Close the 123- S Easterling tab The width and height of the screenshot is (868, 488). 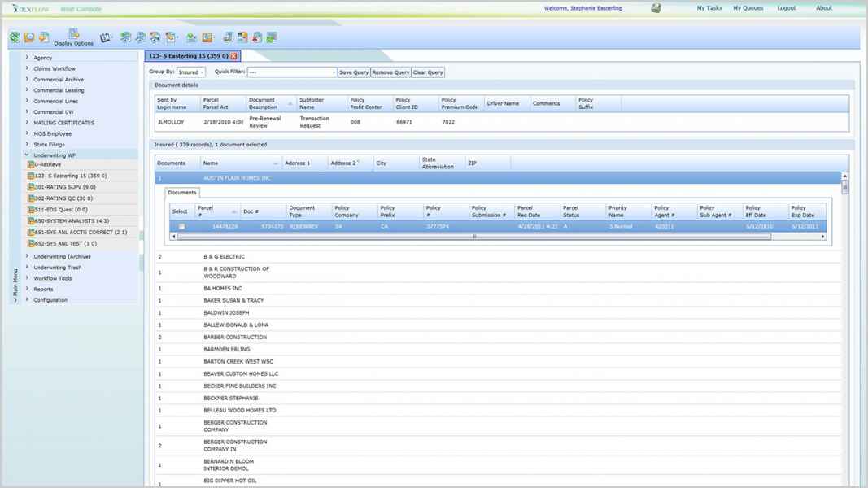[234, 56]
